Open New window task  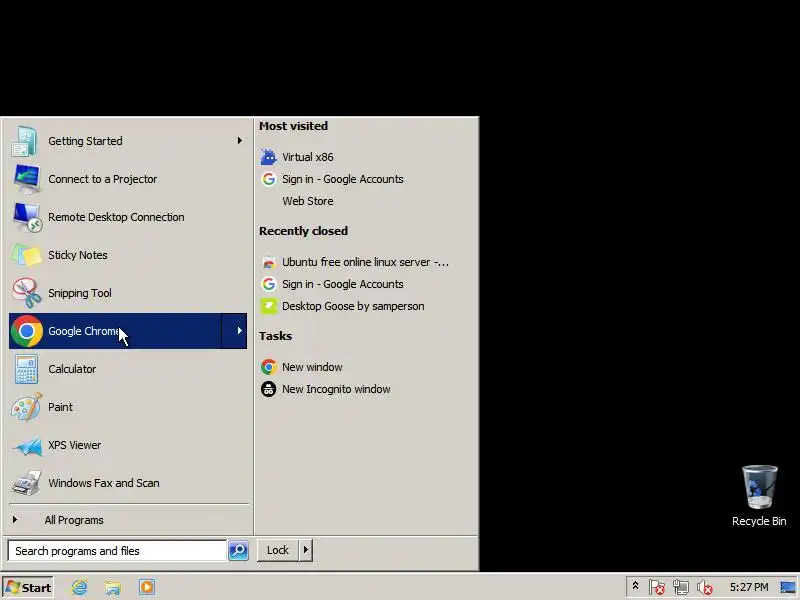(312, 367)
